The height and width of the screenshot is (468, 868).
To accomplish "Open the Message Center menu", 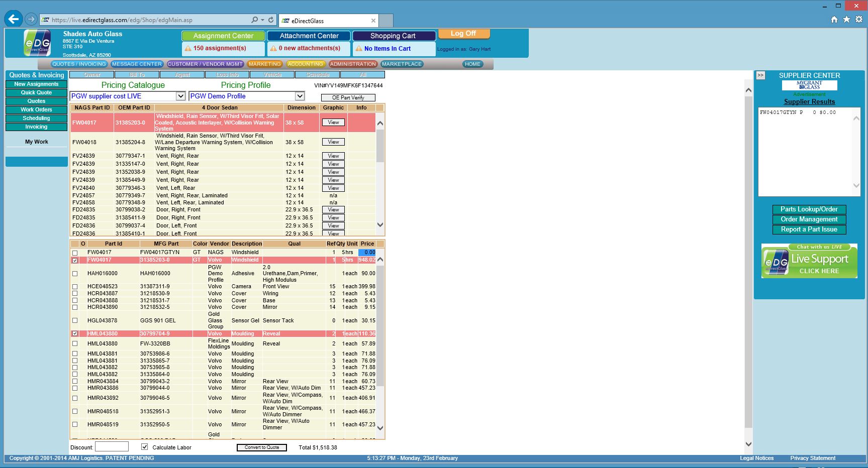I will coord(137,64).
